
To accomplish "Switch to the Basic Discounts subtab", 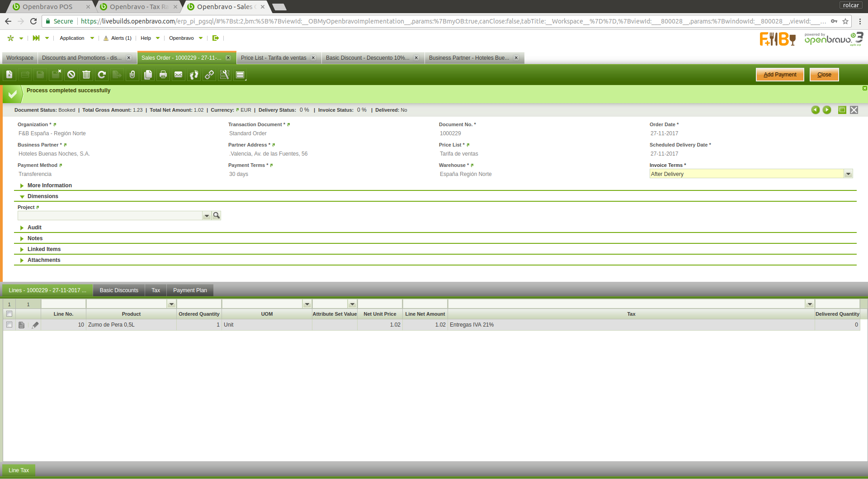I will [x=119, y=290].
